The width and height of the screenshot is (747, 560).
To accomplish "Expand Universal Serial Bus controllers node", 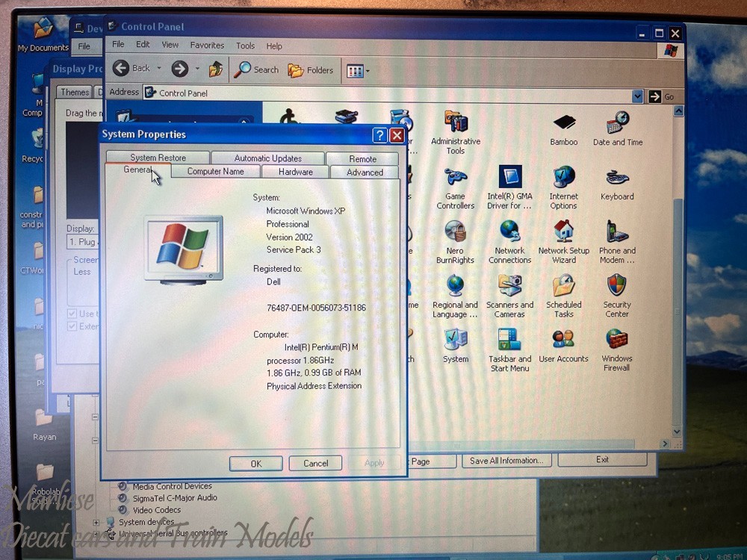I will click(96, 533).
